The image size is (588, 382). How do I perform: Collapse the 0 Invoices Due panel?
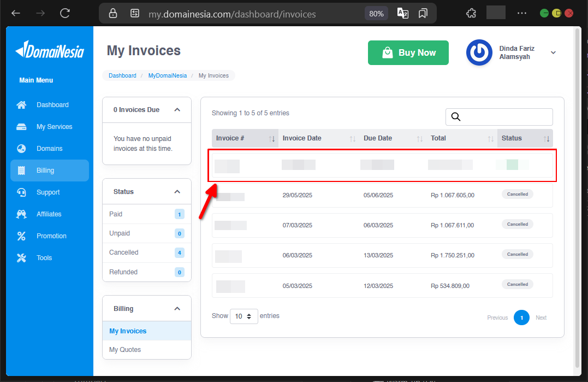(x=177, y=110)
